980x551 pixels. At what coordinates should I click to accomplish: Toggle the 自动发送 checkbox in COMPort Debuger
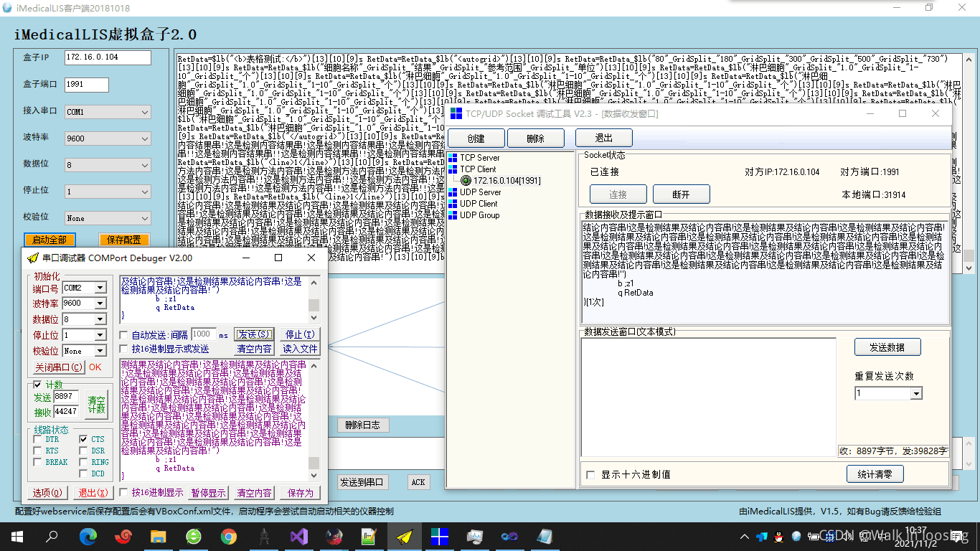click(123, 335)
